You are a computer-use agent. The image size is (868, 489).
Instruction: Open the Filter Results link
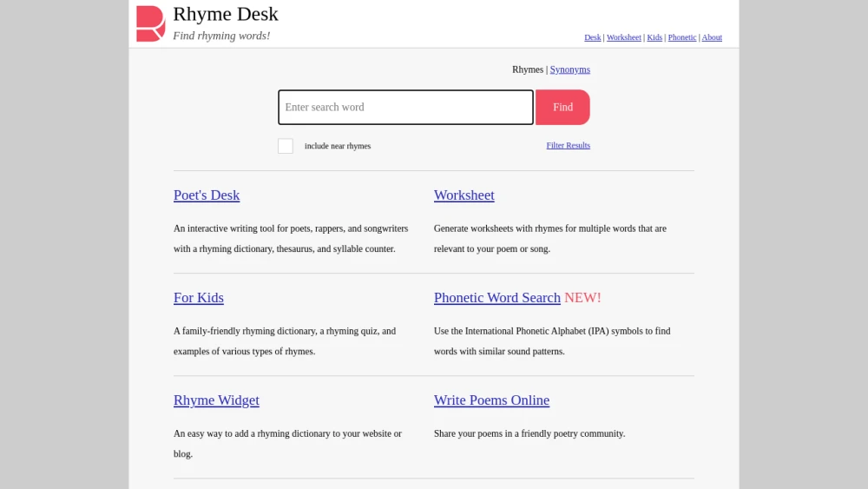(568, 145)
